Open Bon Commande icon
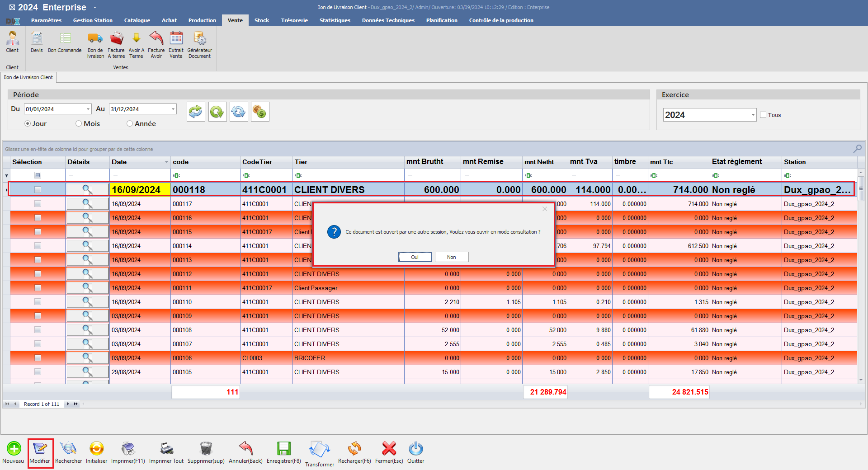Screen dimensions: 868x470 pyautogui.click(x=65, y=38)
